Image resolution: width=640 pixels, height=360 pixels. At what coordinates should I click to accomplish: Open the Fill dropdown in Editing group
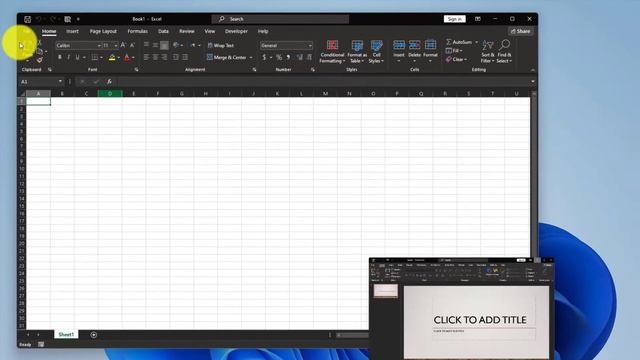454,51
